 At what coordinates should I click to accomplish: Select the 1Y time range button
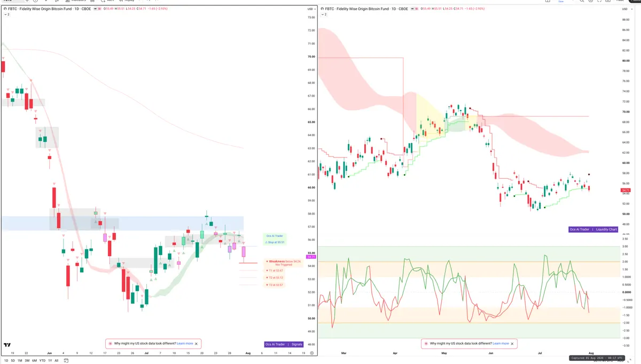(x=50, y=361)
